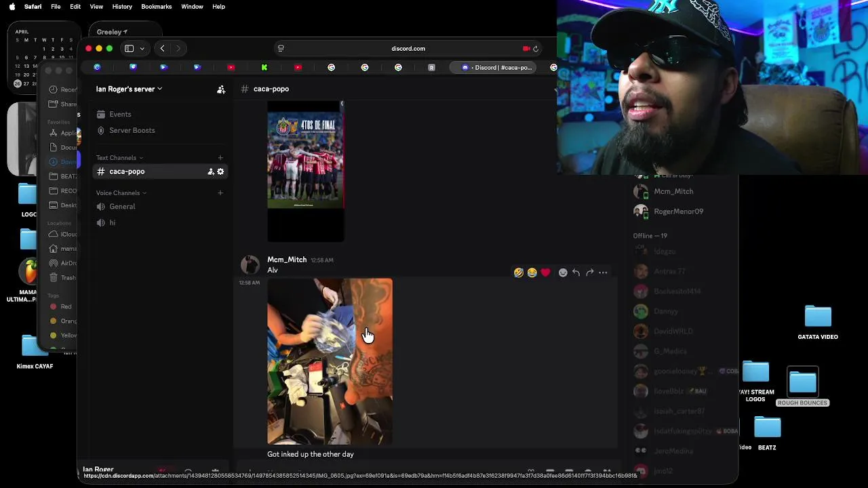
Task: Click the red camera recording indicator
Action: click(526, 49)
